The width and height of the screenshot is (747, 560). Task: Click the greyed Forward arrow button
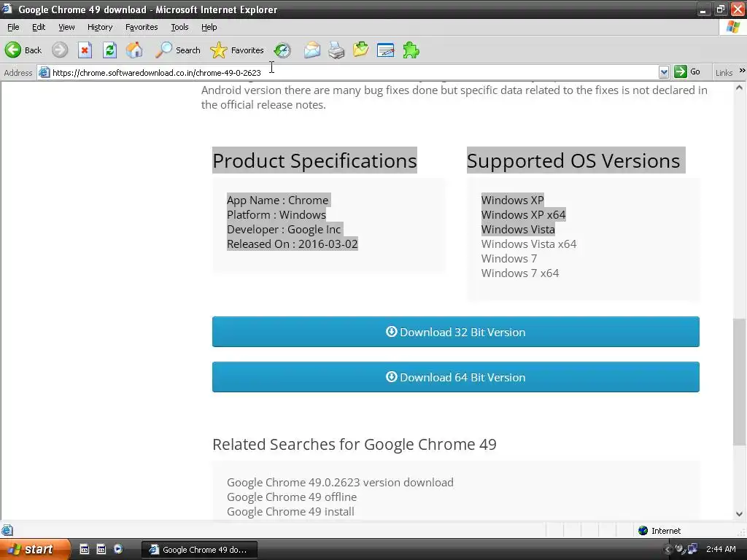coord(60,50)
